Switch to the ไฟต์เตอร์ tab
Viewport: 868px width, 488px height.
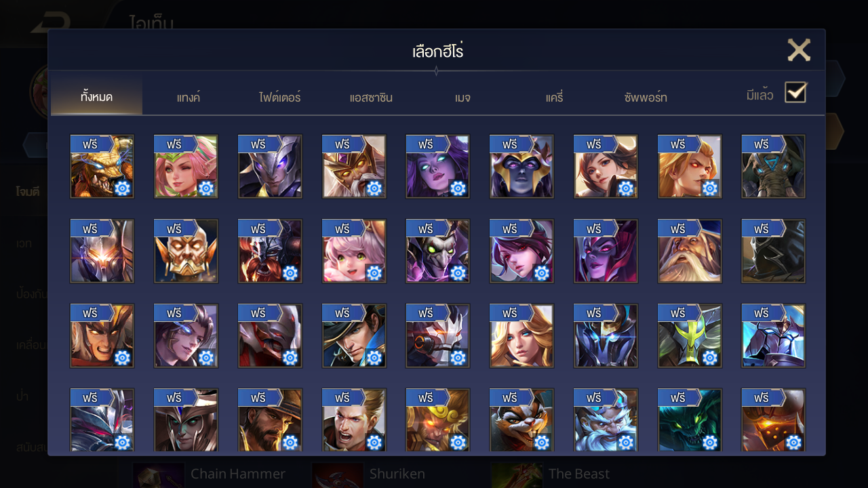(279, 98)
